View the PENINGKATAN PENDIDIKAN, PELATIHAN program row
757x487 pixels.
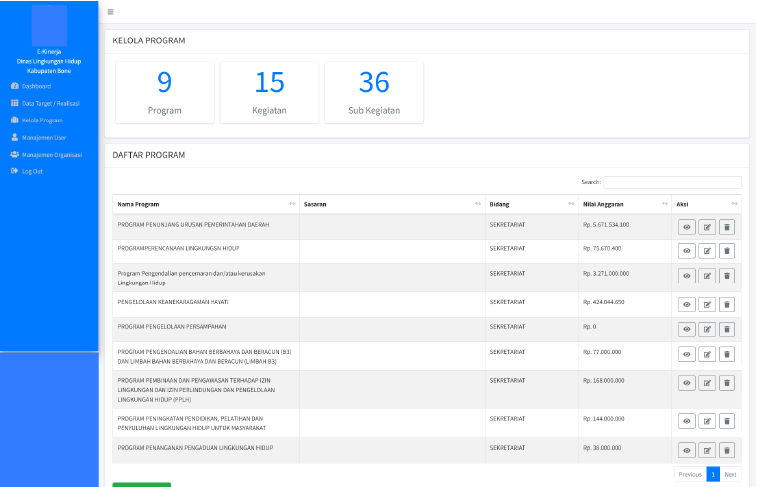pos(687,421)
